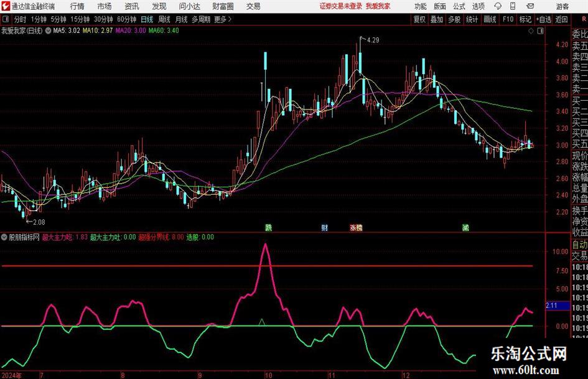Click the MA5: 3.02 value
The image size is (588, 379).
(x=67, y=30)
